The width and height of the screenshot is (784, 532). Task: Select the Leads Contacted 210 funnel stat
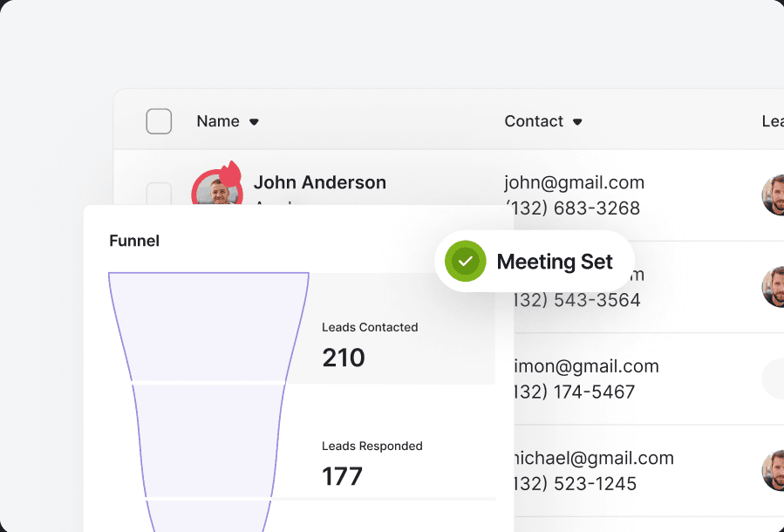pyautogui.click(x=370, y=344)
